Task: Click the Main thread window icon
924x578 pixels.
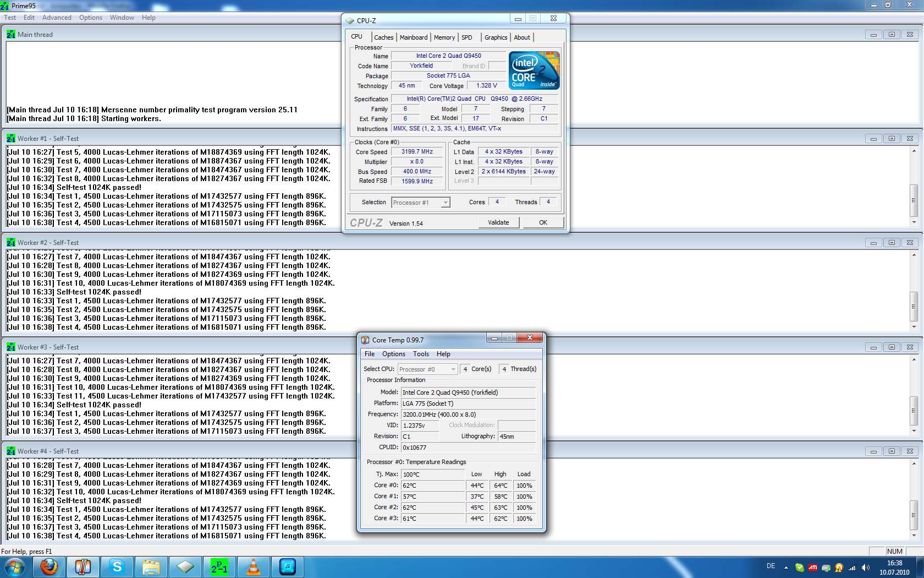Action: pyautogui.click(x=11, y=34)
